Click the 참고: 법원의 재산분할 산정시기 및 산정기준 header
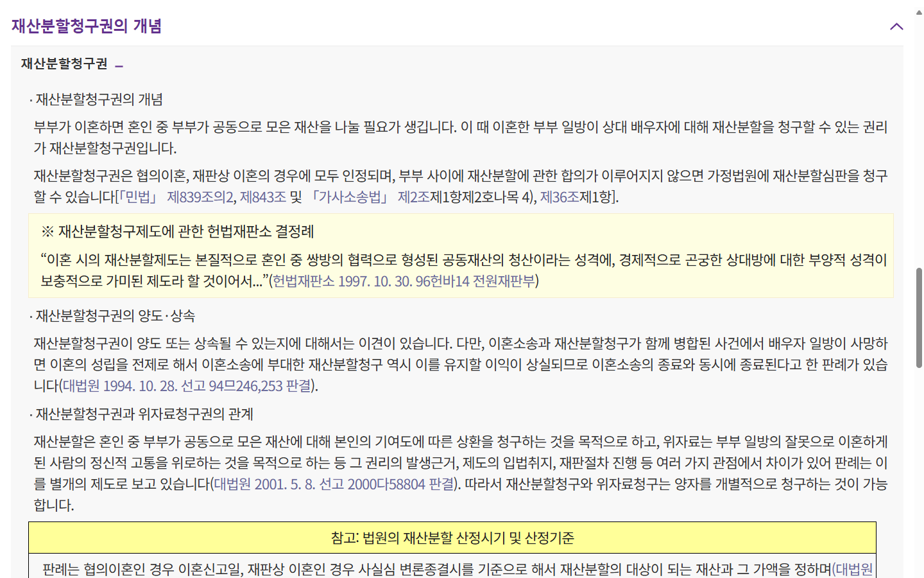The height and width of the screenshot is (578, 924). pos(452,538)
